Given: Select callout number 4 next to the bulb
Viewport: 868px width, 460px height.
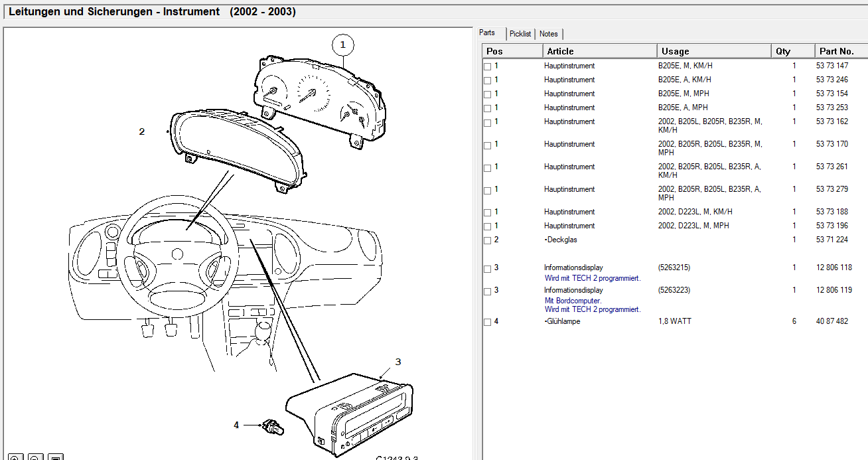Looking at the screenshot, I should 236,425.
